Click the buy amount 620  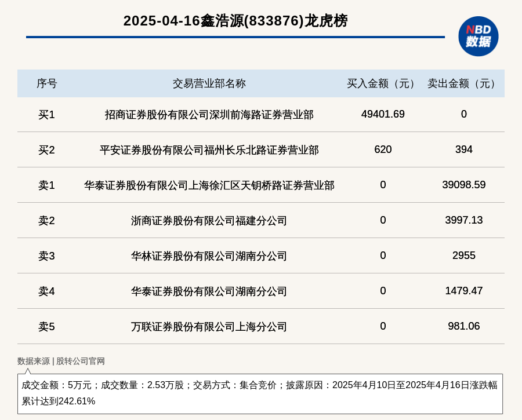[383, 149]
